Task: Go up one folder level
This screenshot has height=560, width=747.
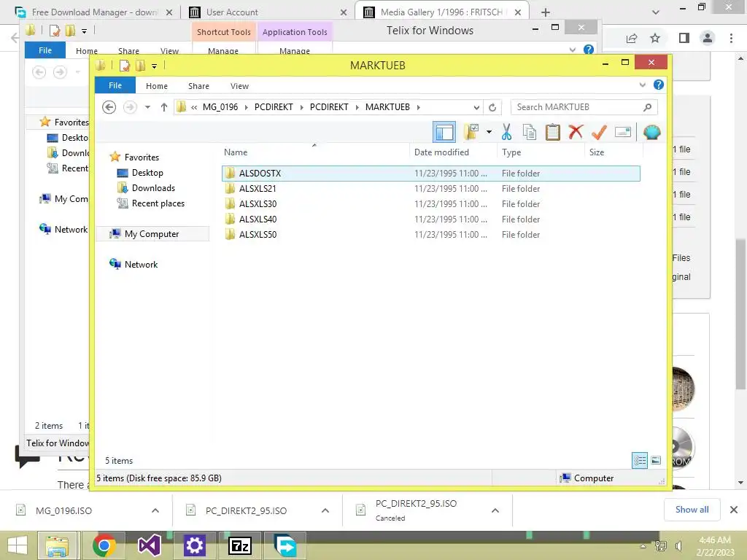Action: (164, 107)
